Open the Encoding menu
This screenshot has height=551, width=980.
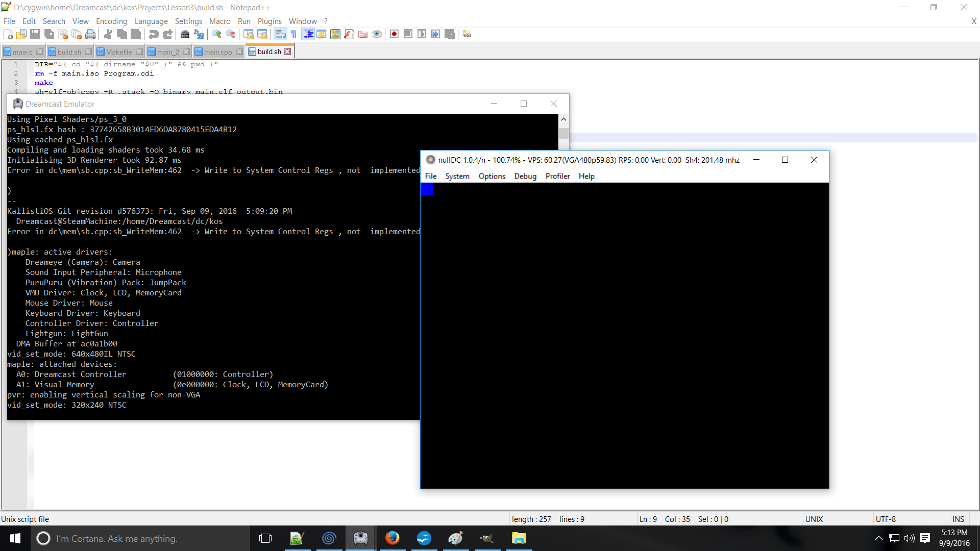[112, 21]
